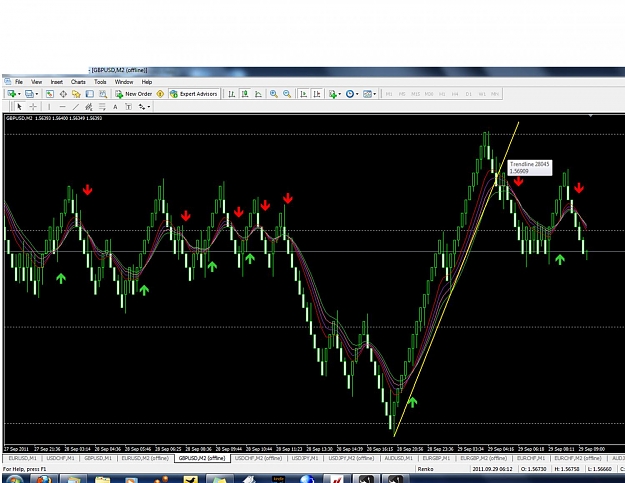Screen dimensions: 625x483
Task: Select the horizontal line tool
Action: [62, 107]
